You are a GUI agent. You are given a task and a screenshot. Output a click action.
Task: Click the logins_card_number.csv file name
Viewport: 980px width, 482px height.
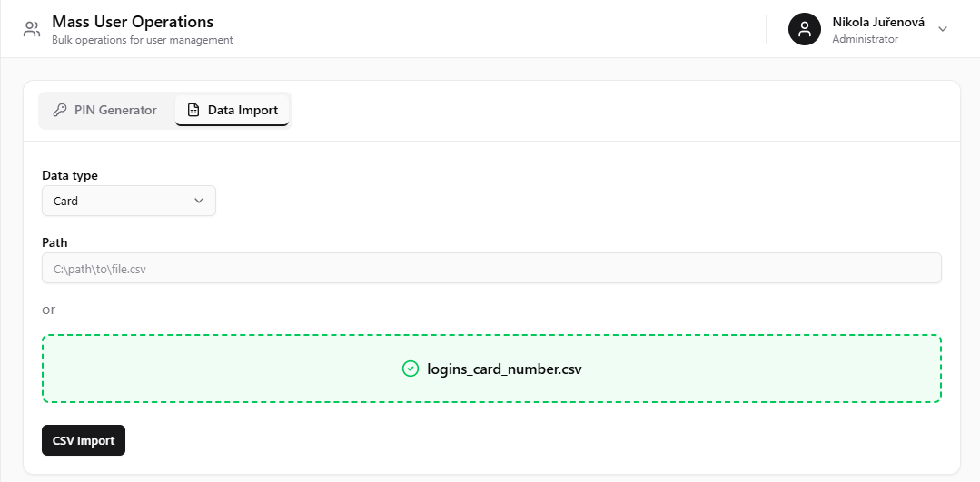(504, 369)
